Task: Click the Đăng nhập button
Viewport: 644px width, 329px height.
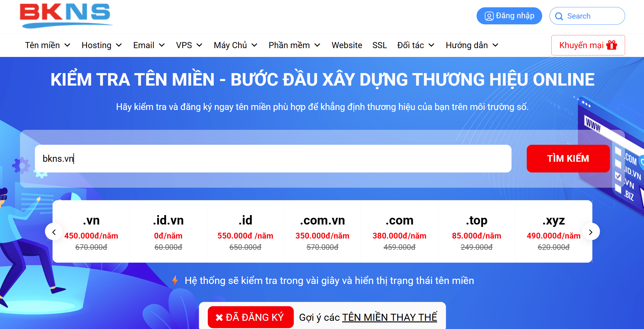Action: [x=509, y=16]
